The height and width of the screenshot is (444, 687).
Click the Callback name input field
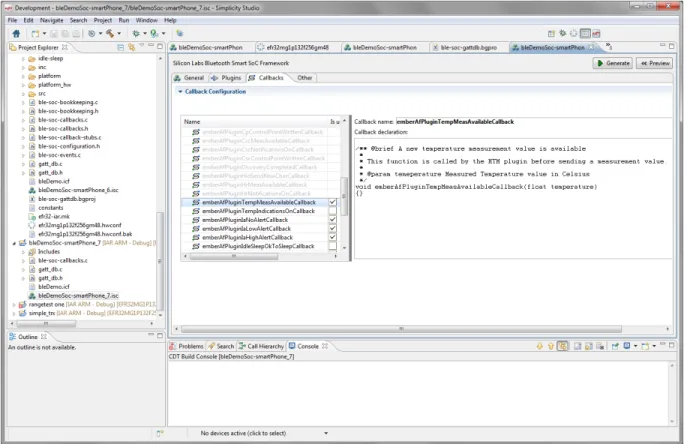click(534, 122)
